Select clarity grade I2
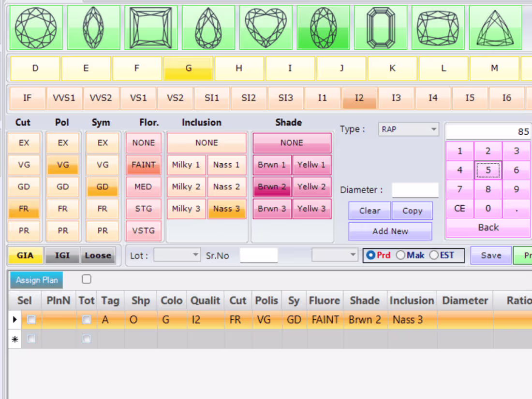This screenshot has width=532, height=399. click(x=359, y=98)
